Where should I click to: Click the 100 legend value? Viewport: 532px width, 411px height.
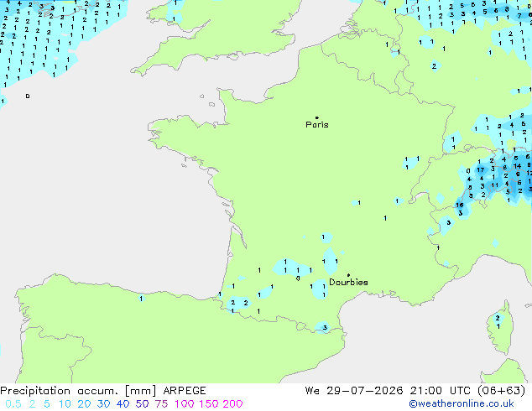coord(185,404)
